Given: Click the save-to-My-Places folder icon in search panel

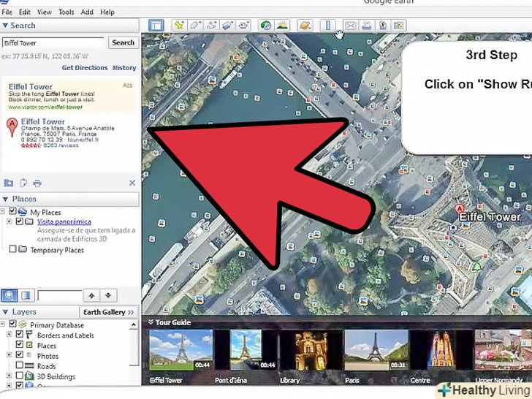Looking at the screenshot, I should [9, 183].
